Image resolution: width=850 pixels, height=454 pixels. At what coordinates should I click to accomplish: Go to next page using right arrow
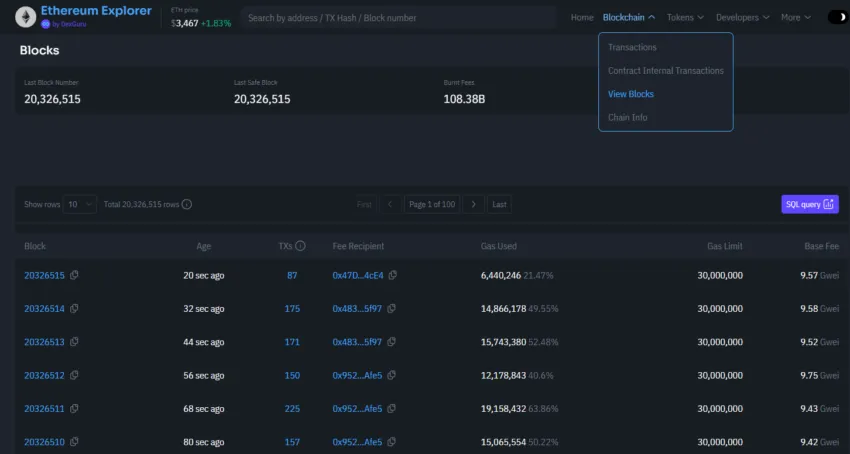(x=474, y=204)
